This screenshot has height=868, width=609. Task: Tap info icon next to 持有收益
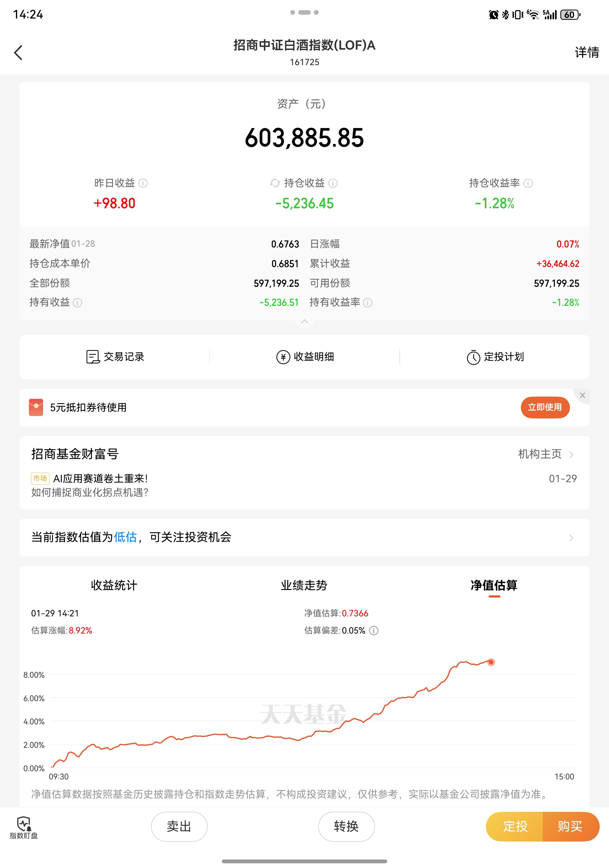[x=77, y=303]
